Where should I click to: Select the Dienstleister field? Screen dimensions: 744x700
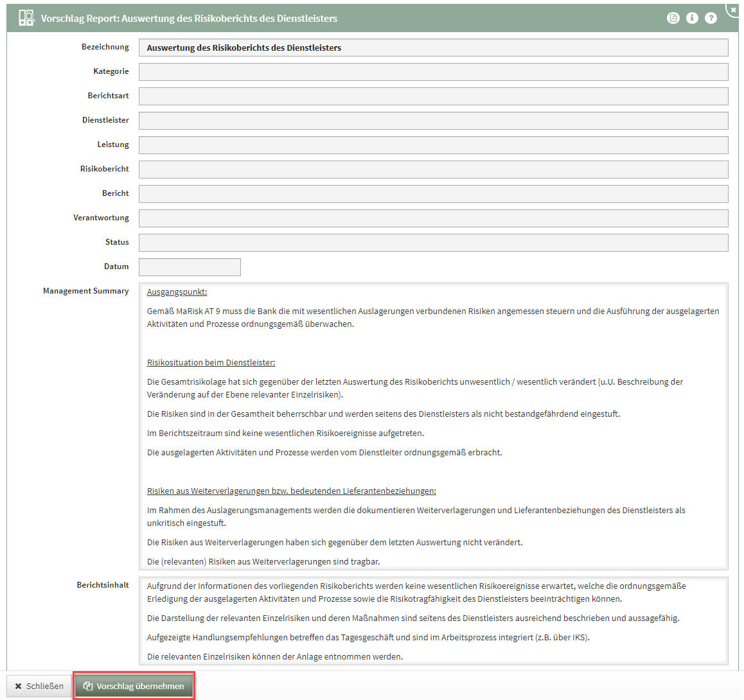[x=433, y=121]
